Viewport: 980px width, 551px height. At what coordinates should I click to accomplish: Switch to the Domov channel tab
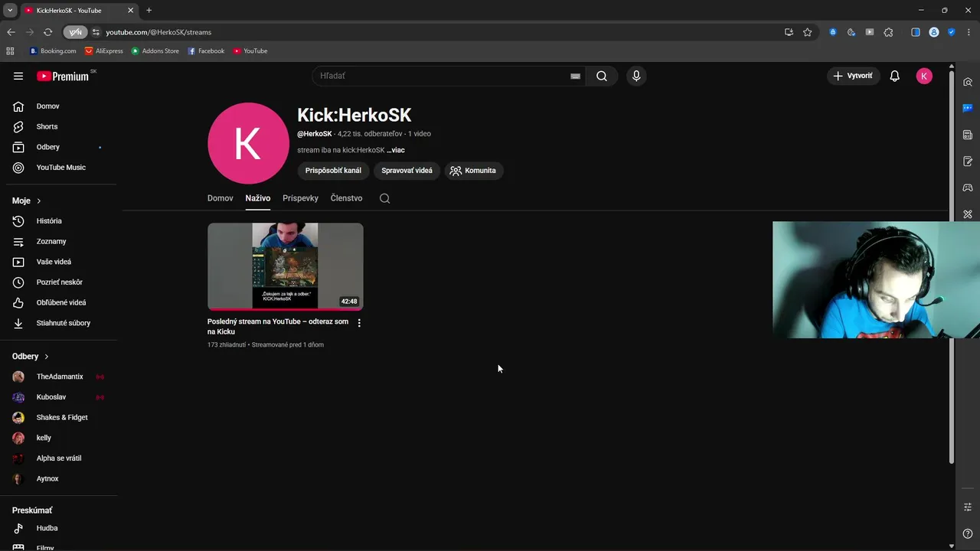pyautogui.click(x=220, y=198)
